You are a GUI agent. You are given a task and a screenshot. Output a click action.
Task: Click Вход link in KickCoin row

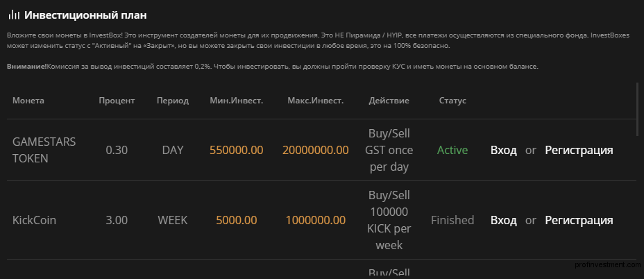504,220
